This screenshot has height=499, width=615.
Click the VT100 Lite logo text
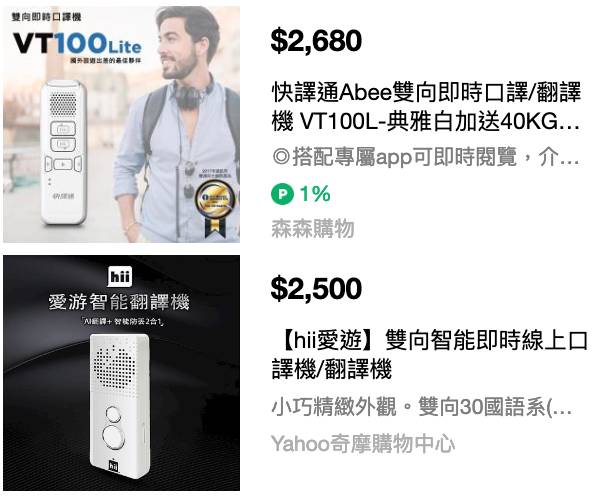click(x=77, y=43)
